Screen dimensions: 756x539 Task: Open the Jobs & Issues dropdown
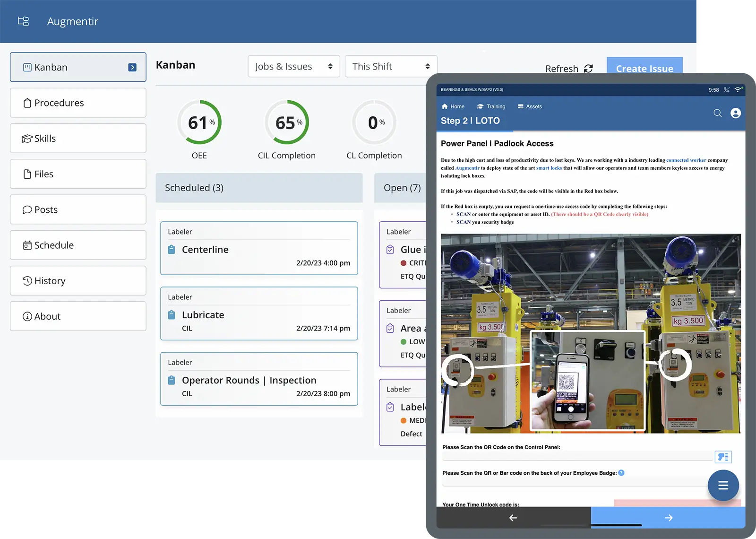(294, 66)
